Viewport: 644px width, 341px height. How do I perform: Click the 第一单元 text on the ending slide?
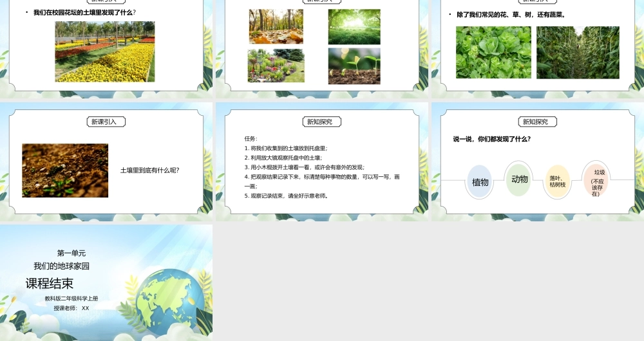71,253
